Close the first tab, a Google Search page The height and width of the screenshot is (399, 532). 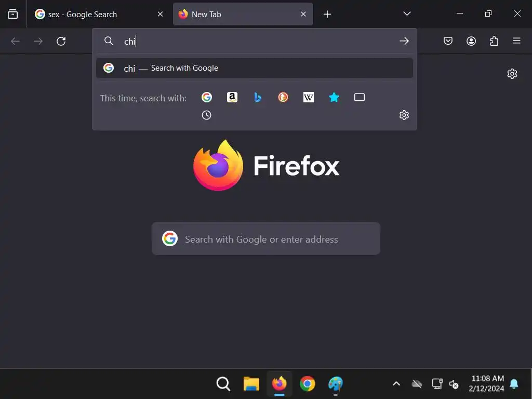coord(160,14)
